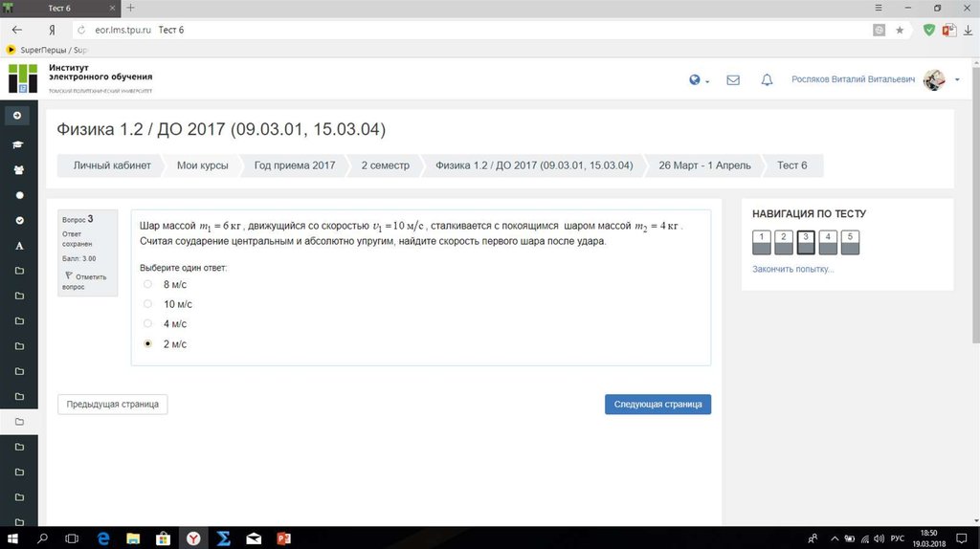Open the language globe dropdown
Screen dimensions: 980x549
[699, 80]
